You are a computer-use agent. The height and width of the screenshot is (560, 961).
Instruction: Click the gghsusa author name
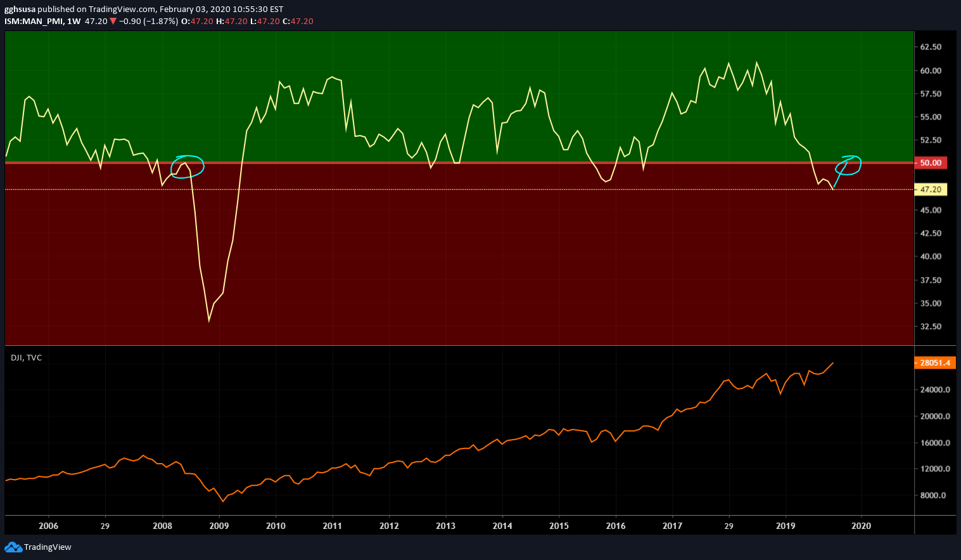[x=20, y=10]
